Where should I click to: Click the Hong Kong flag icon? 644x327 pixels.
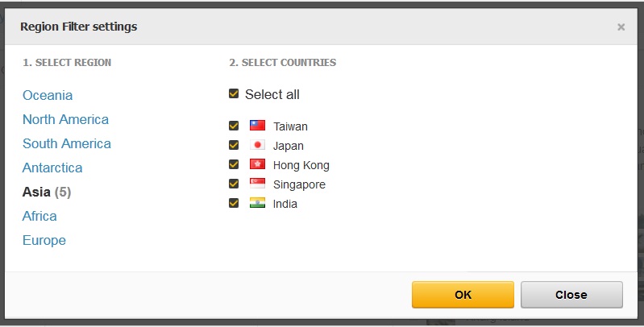pyautogui.click(x=257, y=164)
